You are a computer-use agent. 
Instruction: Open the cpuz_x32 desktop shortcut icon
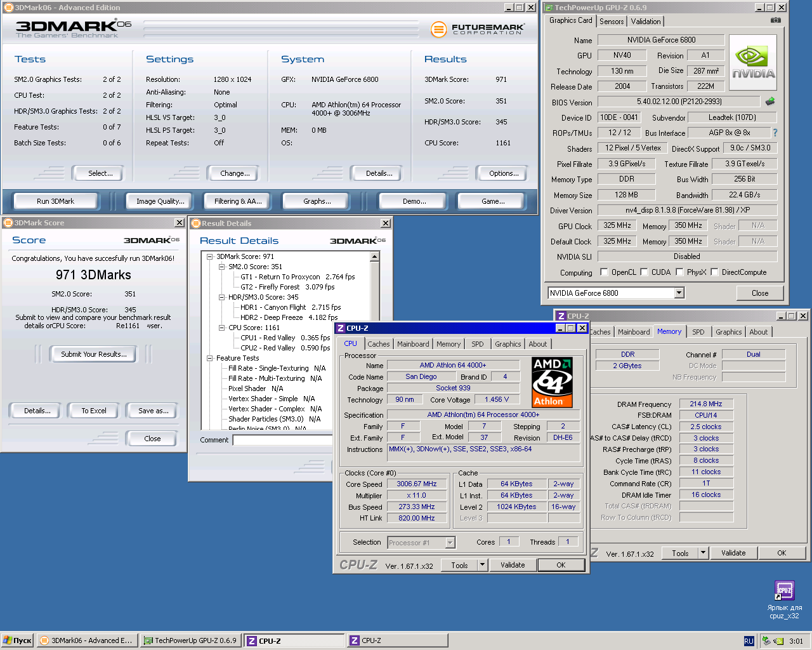click(x=785, y=590)
